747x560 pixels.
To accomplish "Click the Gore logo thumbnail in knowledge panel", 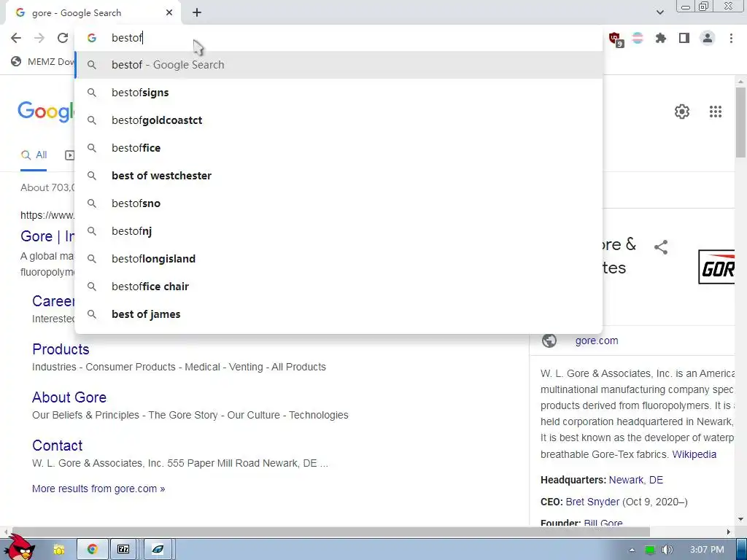I will [x=716, y=267].
